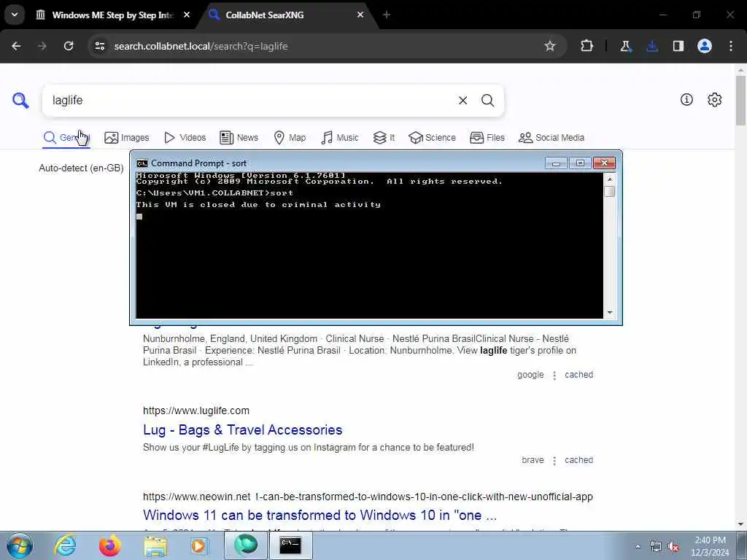Click the brave engine label
Viewport: 747px width, 560px height.
533,460
